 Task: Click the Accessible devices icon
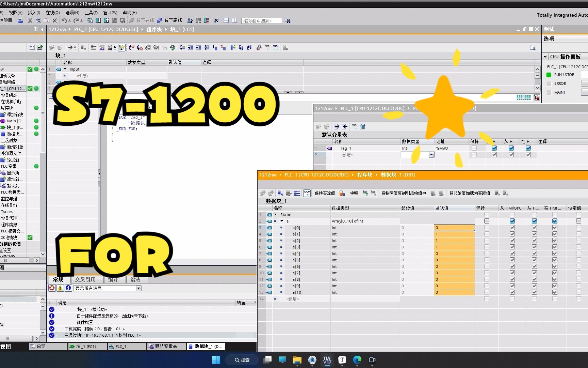[x=190, y=20]
